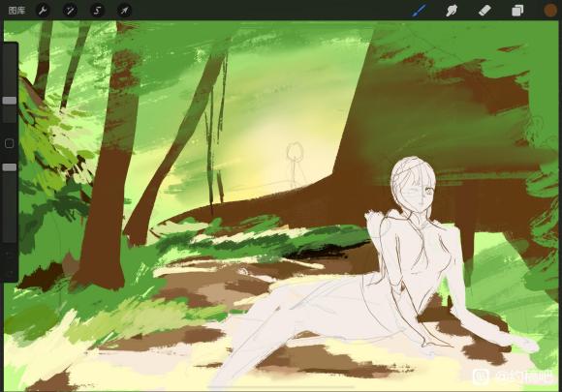Tap the undo arrow in sidebar
Image resolution: width=562 pixels, height=392 pixels.
pyautogui.click(x=10, y=255)
